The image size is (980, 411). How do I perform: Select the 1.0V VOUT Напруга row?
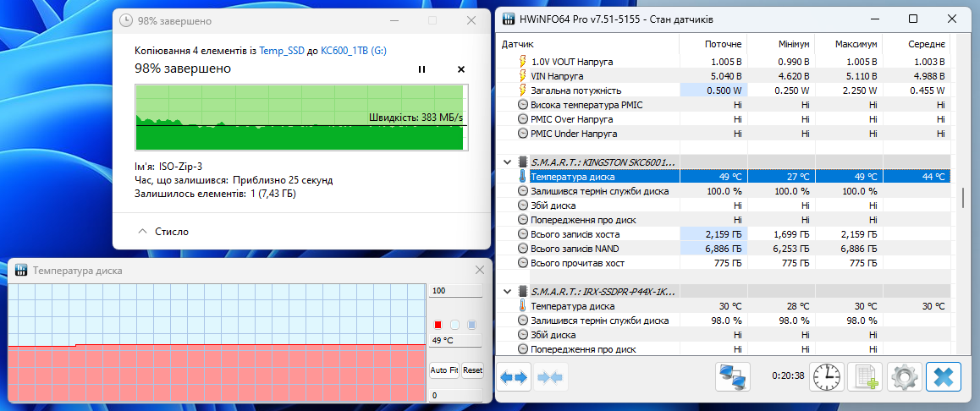coord(725,61)
